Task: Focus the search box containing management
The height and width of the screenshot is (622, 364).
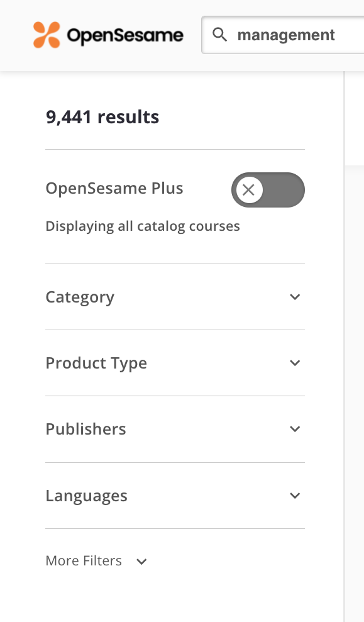Action: 283,35
